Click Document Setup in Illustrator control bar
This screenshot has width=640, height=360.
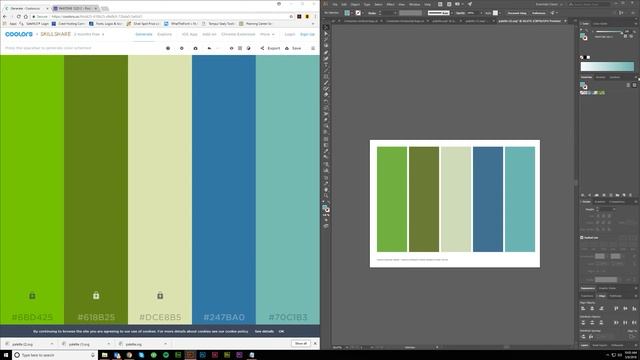point(517,13)
